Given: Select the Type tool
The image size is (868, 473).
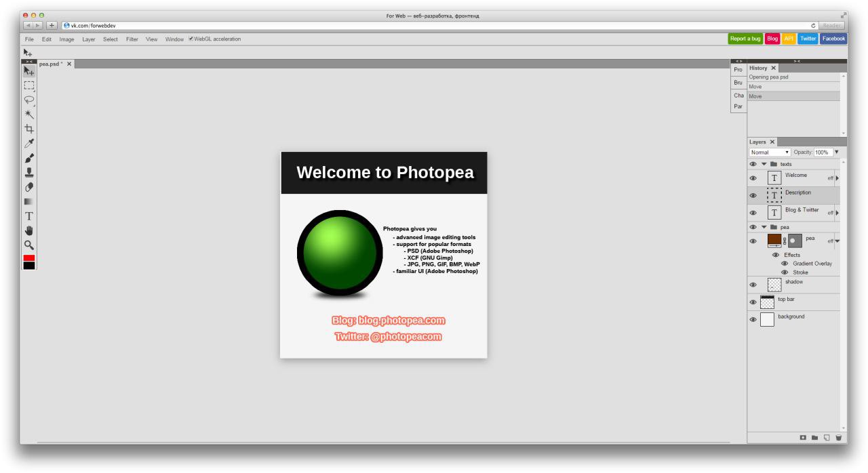Looking at the screenshot, I should point(29,216).
